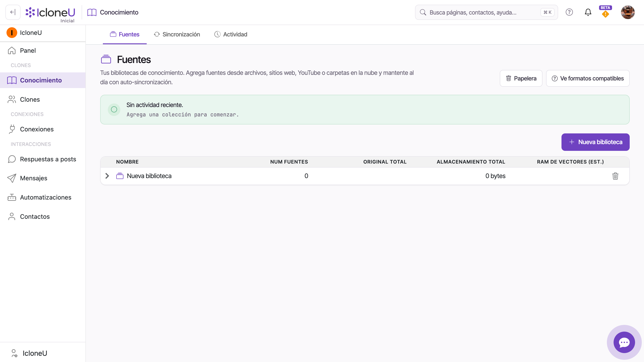Click the RAM DE VECTORES (EST.) header

click(570, 162)
